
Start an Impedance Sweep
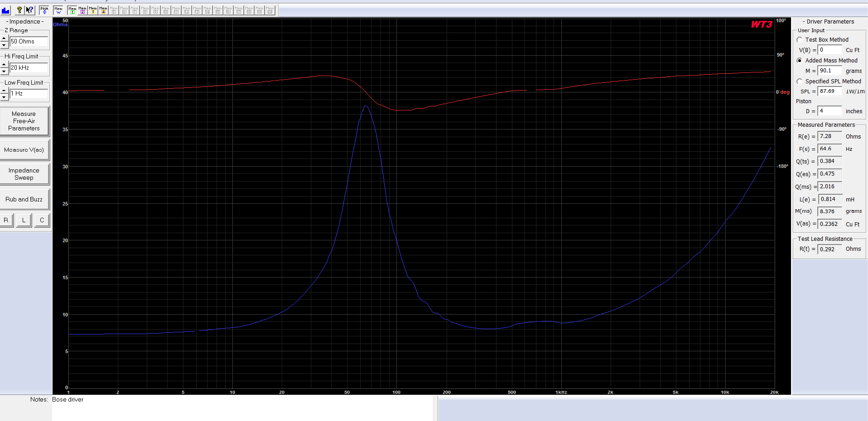click(24, 174)
